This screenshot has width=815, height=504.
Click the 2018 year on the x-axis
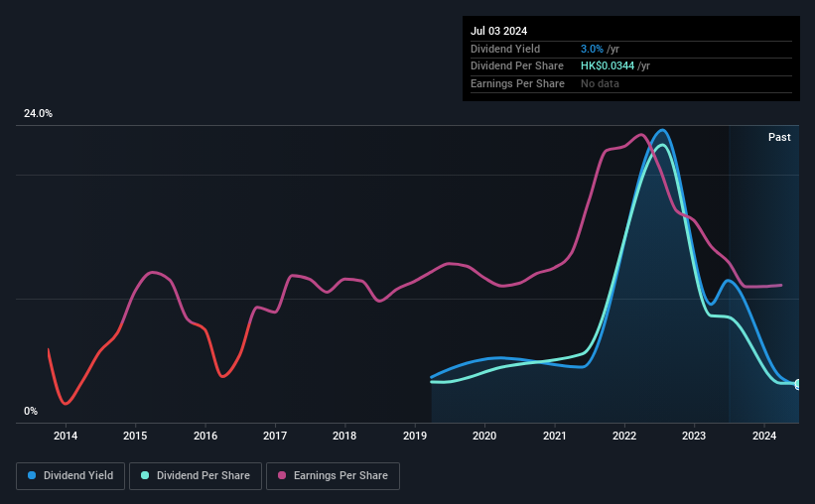coord(344,436)
